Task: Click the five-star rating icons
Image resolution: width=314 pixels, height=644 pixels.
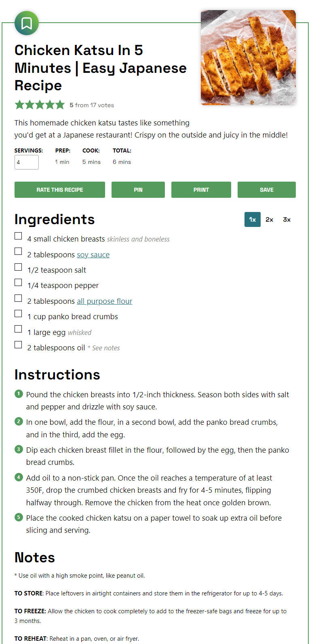Action: pyautogui.click(x=40, y=105)
